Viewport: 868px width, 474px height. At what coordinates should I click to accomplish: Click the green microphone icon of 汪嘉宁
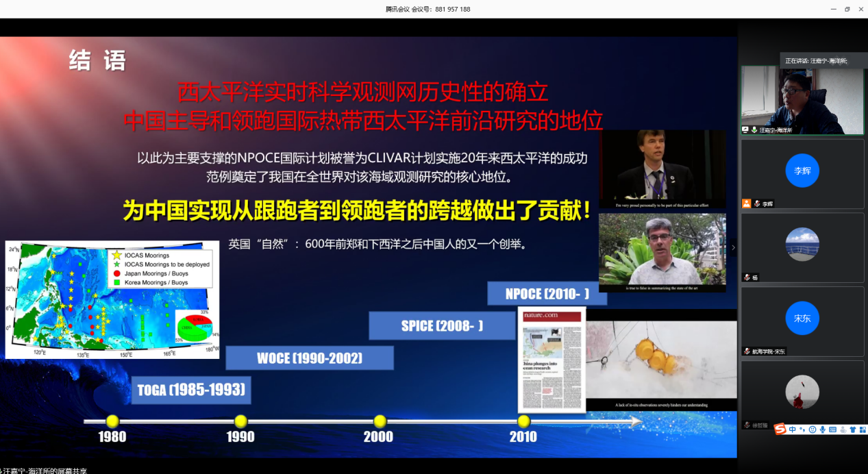point(754,129)
